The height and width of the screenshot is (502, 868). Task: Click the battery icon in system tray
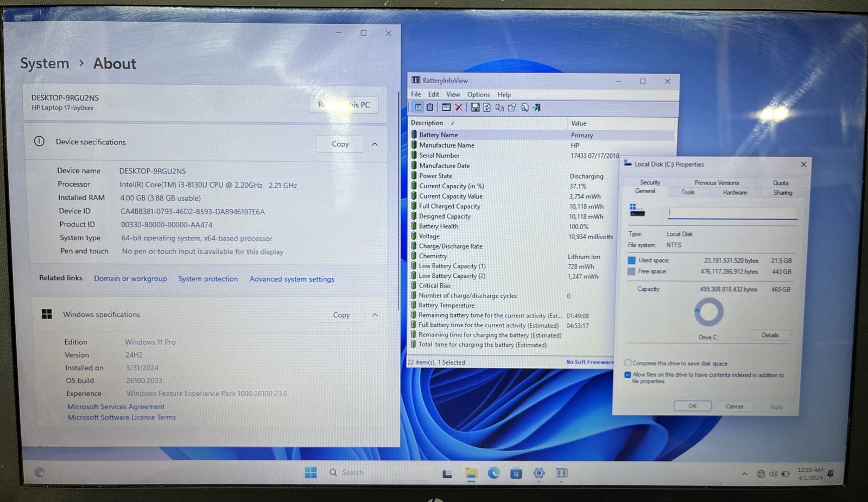(x=785, y=474)
